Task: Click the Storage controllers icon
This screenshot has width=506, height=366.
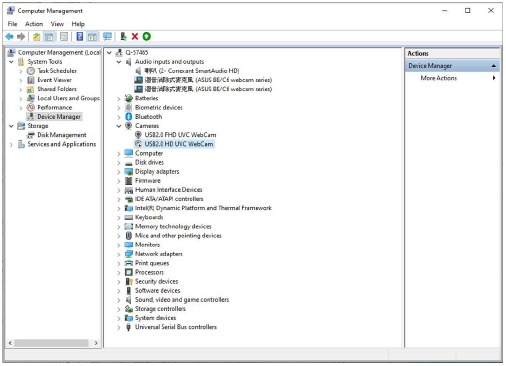Action: point(129,309)
